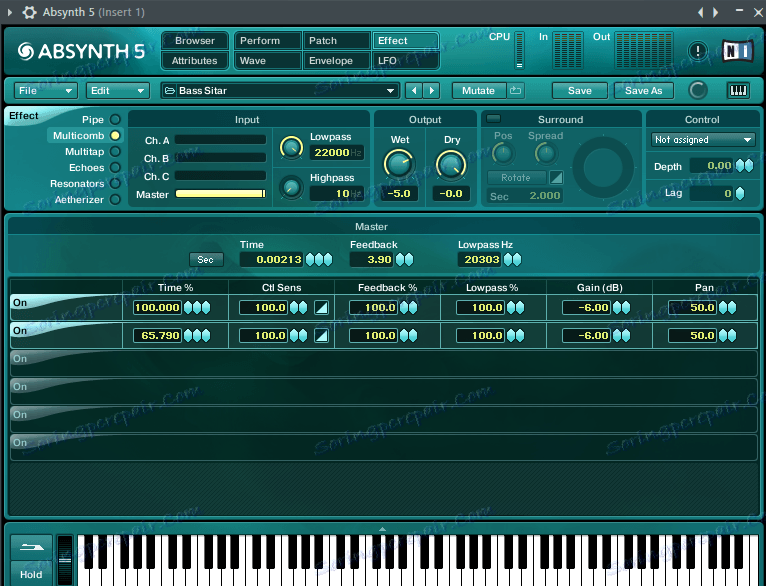This screenshot has width=766, height=586.
Task: Click the exclamation panic icon
Action: (x=698, y=51)
